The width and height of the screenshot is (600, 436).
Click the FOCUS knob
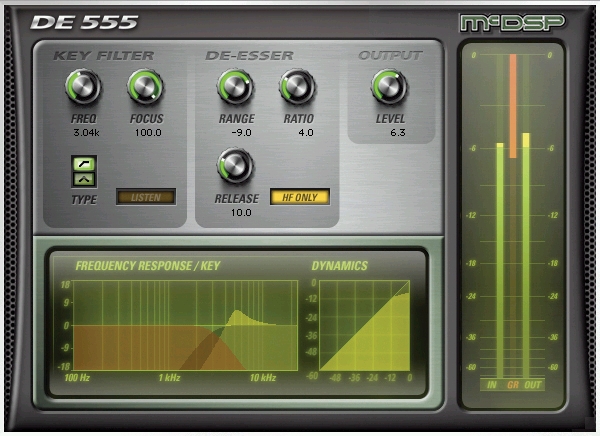click(x=145, y=87)
